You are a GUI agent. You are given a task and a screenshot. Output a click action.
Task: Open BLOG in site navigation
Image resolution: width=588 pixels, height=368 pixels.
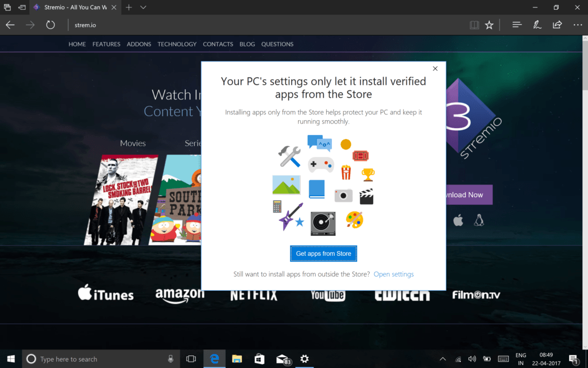pyautogui.click(x=247, y=44)
